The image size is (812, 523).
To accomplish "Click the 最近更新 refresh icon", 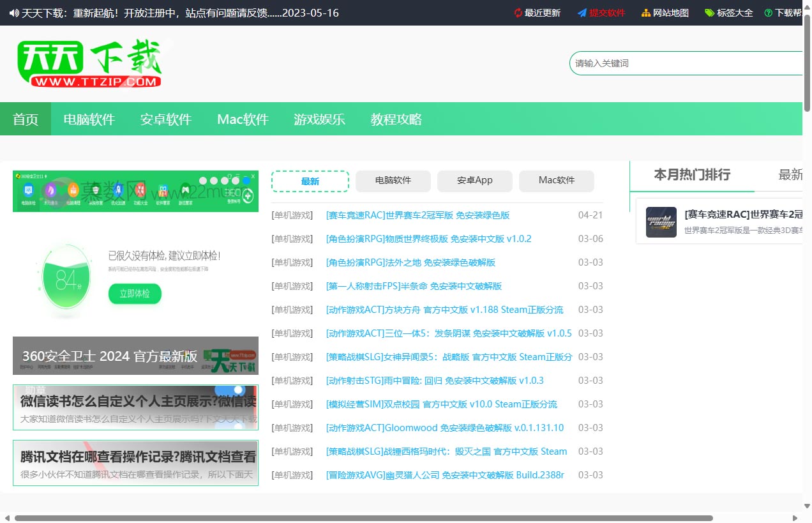I will tap(518, 12).
